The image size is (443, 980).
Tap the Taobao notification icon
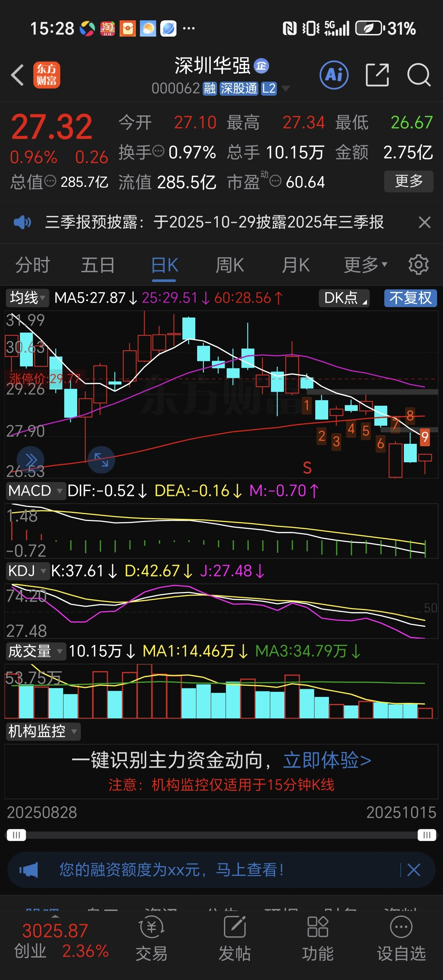[107, 28]
